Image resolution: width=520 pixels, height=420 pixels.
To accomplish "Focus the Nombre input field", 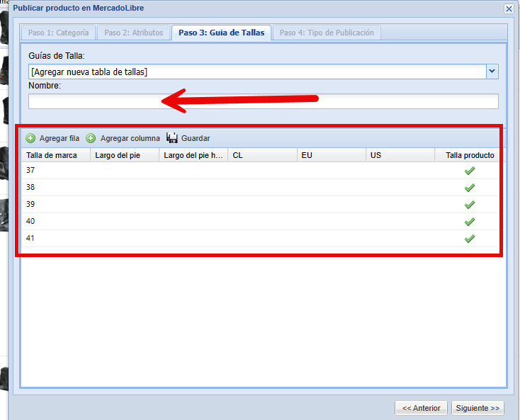I will coord(264,101).
